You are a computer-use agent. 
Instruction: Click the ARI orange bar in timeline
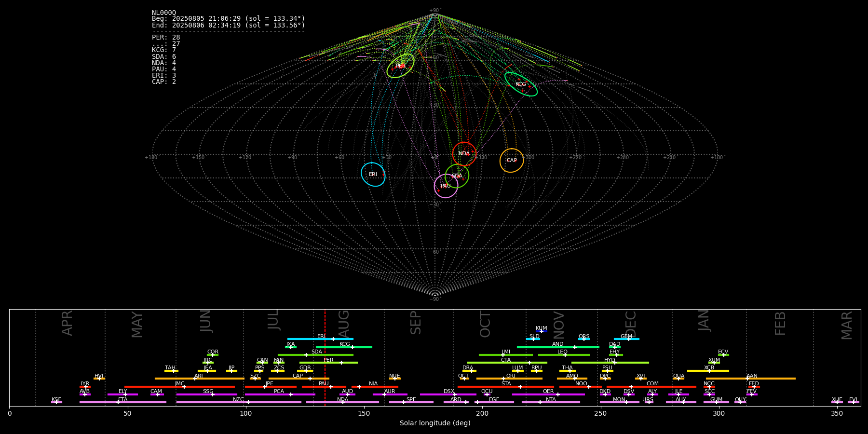(x=200, y=379)
